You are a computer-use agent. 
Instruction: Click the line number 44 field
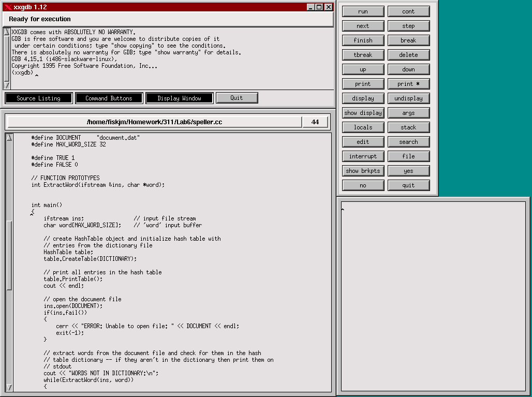315,122
